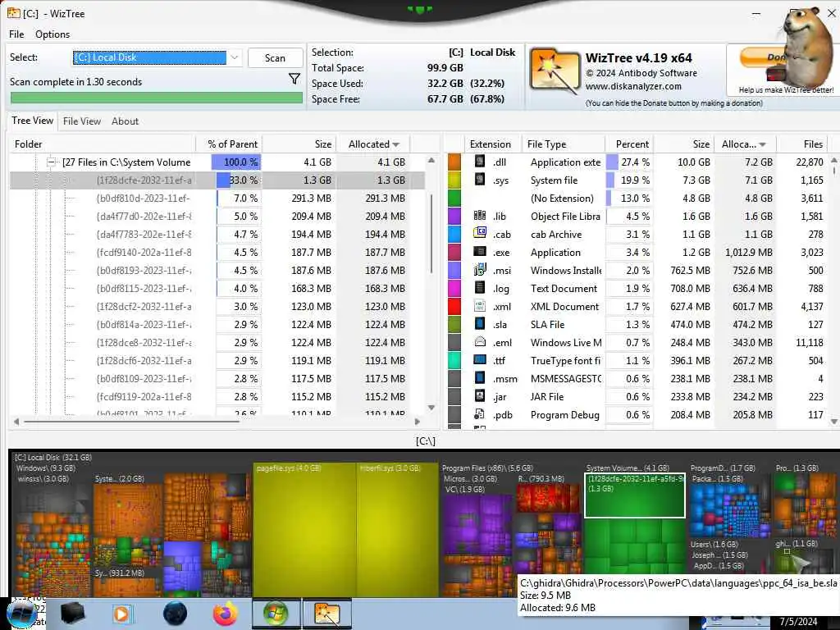Click the 209.4 MB size cell

tap(311, 216)
